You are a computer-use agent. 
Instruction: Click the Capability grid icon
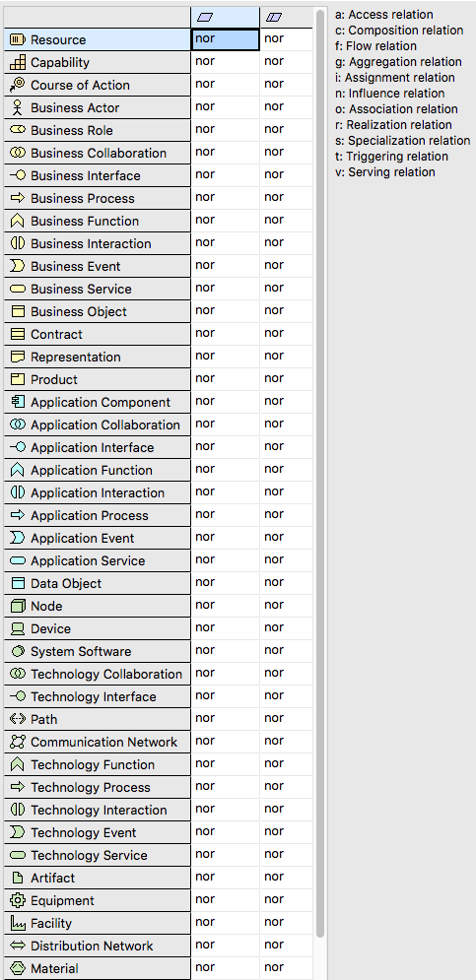[18, 62]
